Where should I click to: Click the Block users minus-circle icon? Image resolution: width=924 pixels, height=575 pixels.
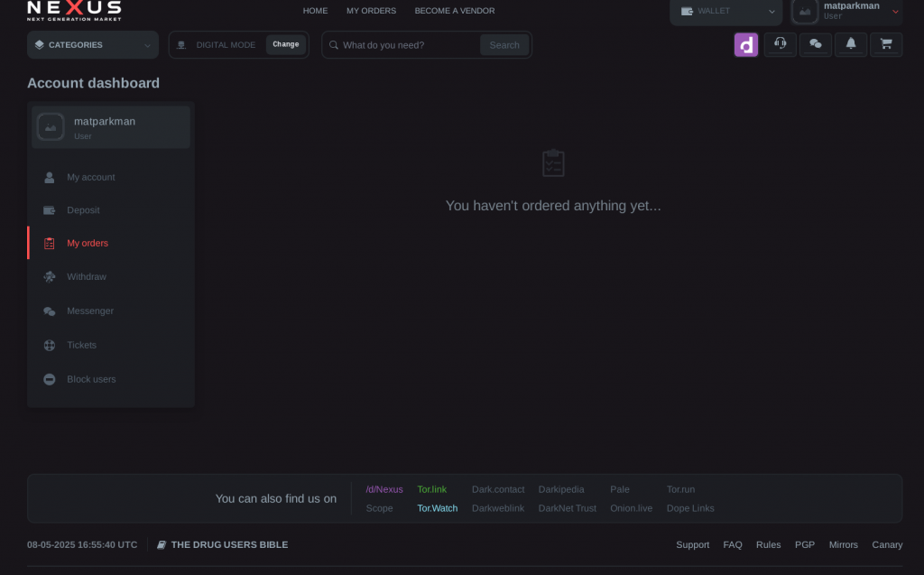[x=50, y=379]
